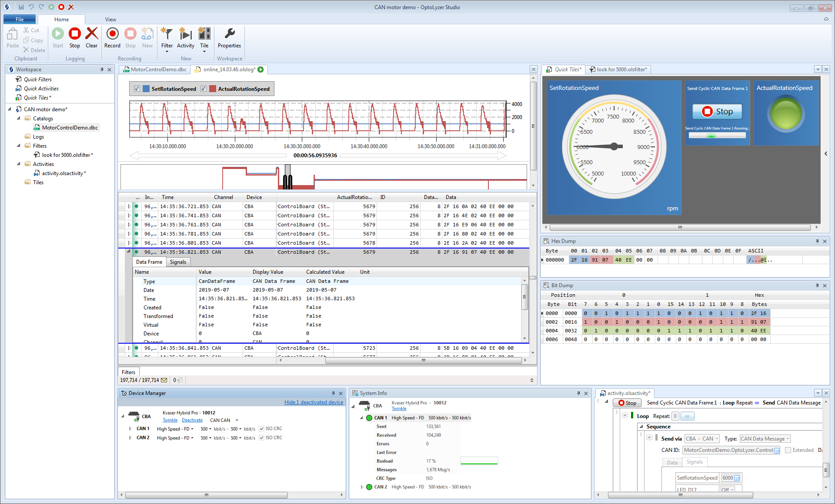Click Twinkle link in Device Manager

point(170,420)
